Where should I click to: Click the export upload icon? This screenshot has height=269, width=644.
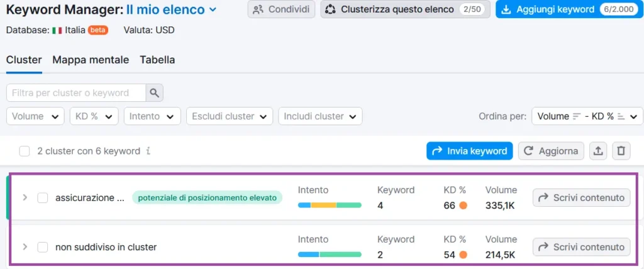coord(598,151)
